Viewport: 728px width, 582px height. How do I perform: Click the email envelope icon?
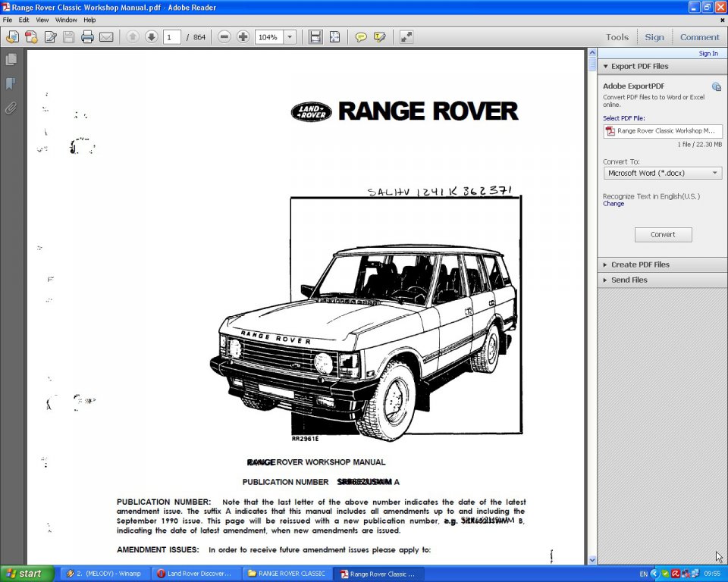click(106, 37)
